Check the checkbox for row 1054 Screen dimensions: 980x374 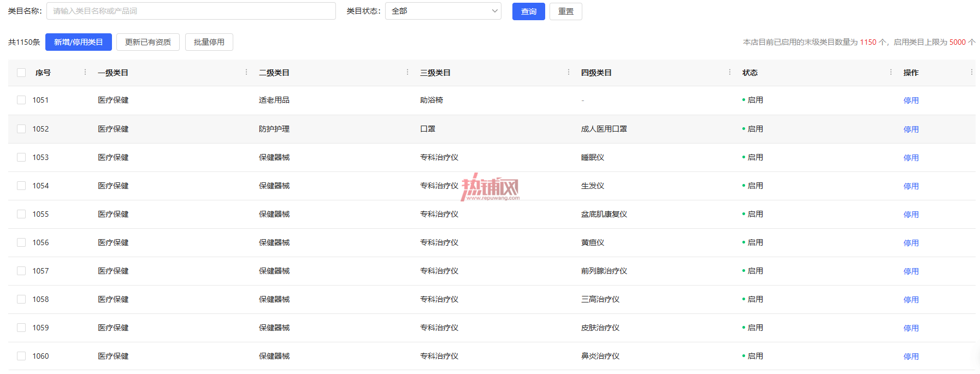[x=21, y=186]
